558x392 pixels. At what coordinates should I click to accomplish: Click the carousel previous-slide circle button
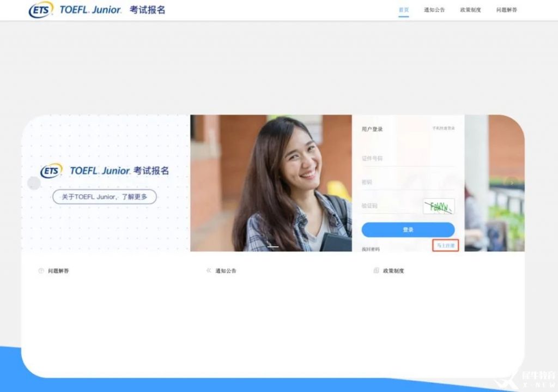click(x=34, y=183)
